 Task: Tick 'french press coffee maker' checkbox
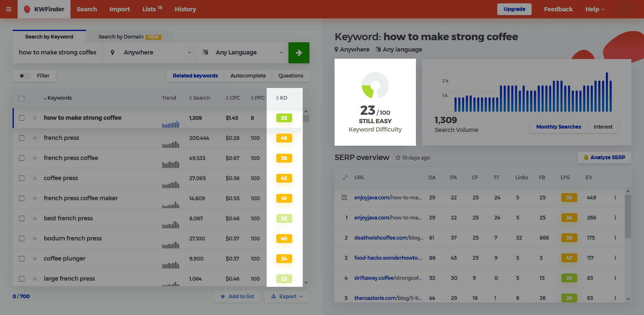(22, 198)
